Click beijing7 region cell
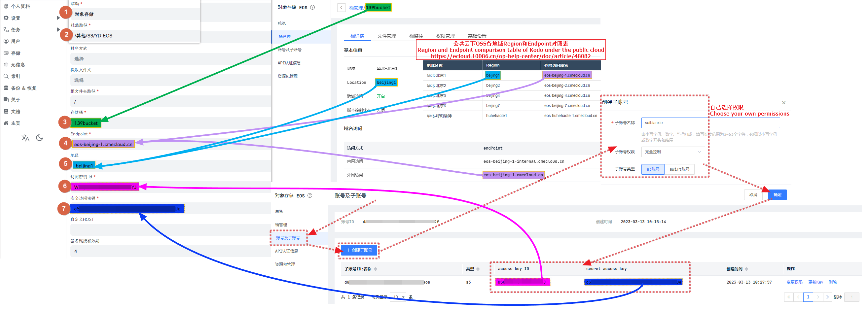 coord(493,106)
